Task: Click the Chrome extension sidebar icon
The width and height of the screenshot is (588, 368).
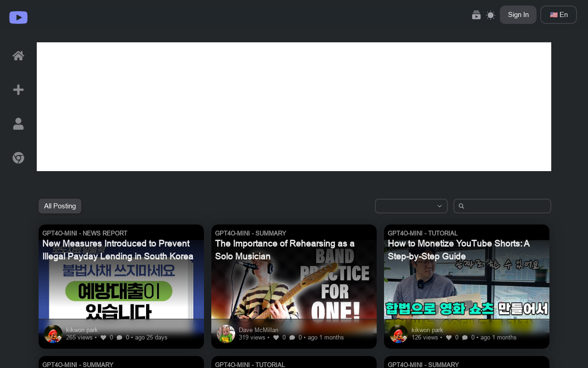Action: (x=18, y=158)
